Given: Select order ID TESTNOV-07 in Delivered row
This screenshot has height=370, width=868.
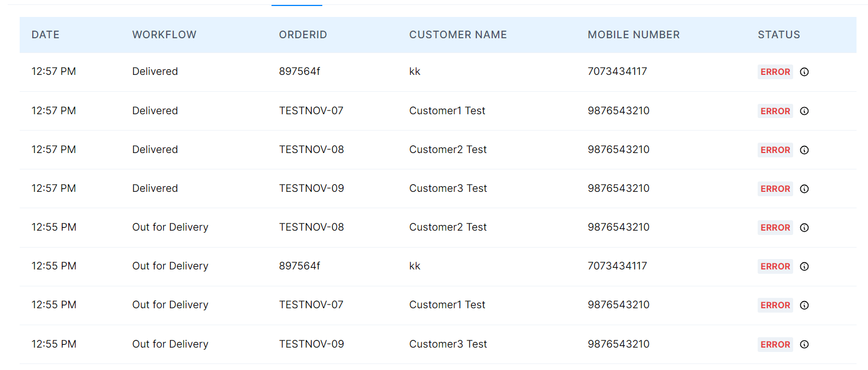Looking at the screenshot, I should (311, 111).
